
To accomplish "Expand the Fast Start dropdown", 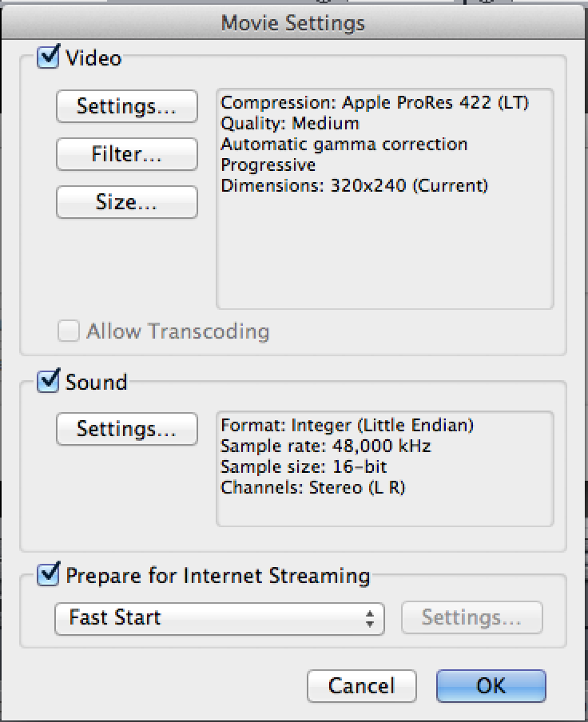I will (219, 617).
